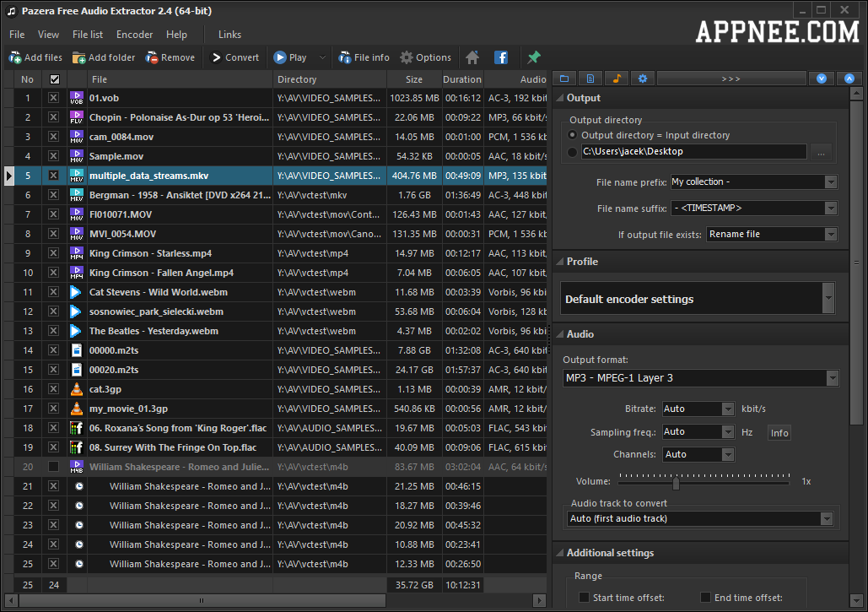Click the webm icon of Cat Stevens file

[76, 292]
